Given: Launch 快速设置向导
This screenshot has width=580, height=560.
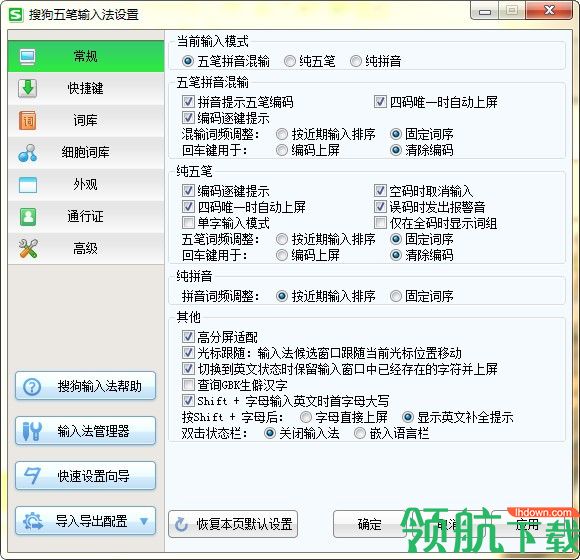Looking at the screenshot, I should click(85, 476).
